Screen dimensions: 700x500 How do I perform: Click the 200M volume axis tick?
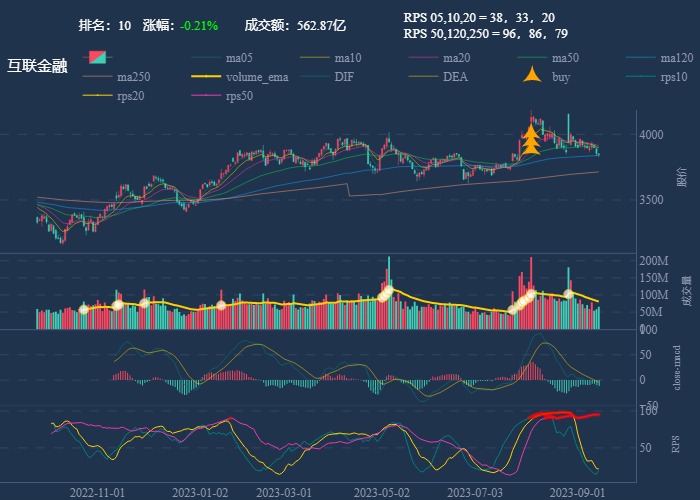653,261
